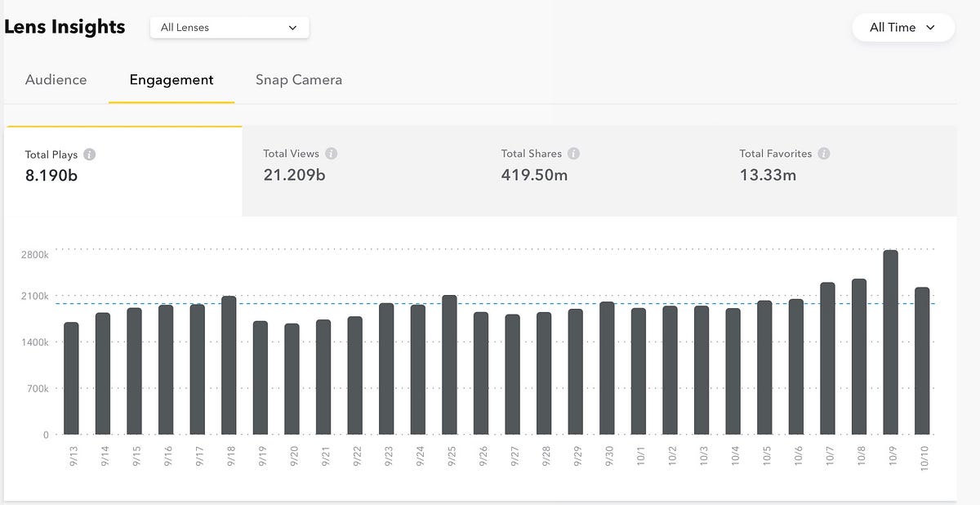Switch to the Audience tab
Screen dimensions: 980x505
click(x=56, y=79)
